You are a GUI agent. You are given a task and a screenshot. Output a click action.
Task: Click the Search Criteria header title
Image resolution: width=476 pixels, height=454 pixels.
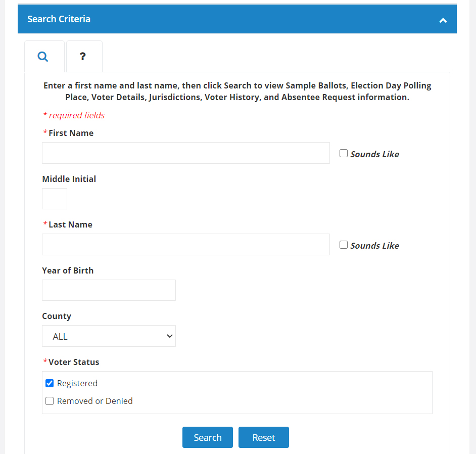click(x=59, y=19)
